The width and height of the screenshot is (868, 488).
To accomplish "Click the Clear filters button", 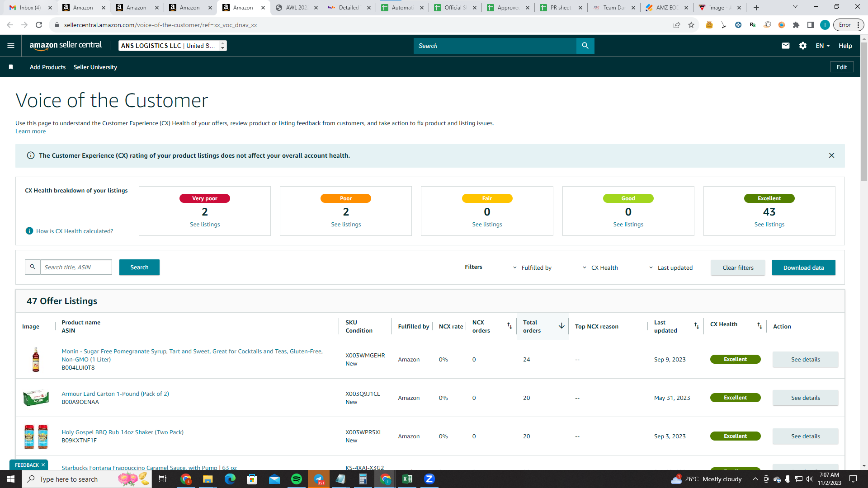I will pyautogui.click(x=738, y=267).
